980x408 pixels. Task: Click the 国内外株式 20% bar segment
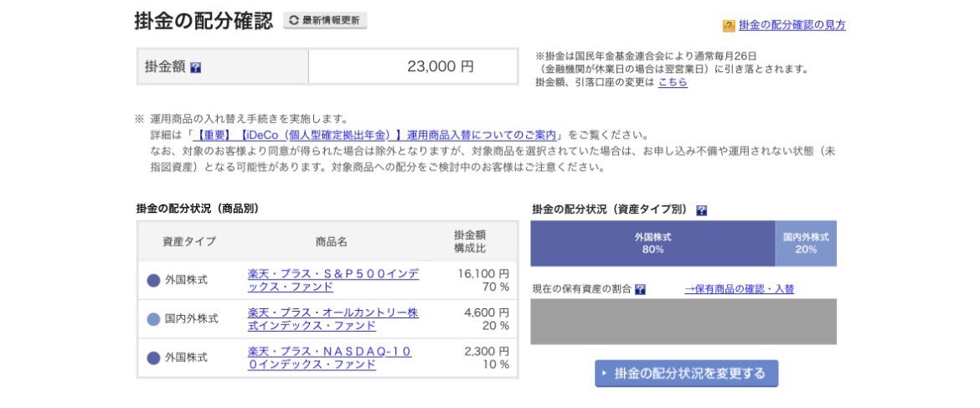(806, 244)
